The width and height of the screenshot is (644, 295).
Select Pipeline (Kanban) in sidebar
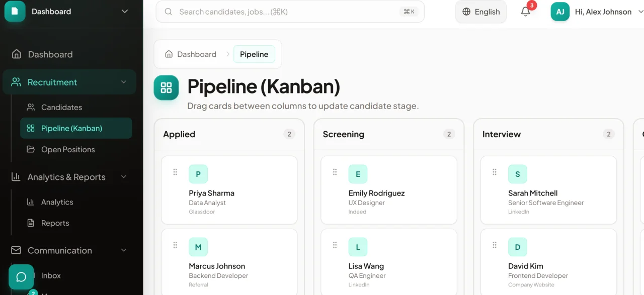click(x=76, y=128)
